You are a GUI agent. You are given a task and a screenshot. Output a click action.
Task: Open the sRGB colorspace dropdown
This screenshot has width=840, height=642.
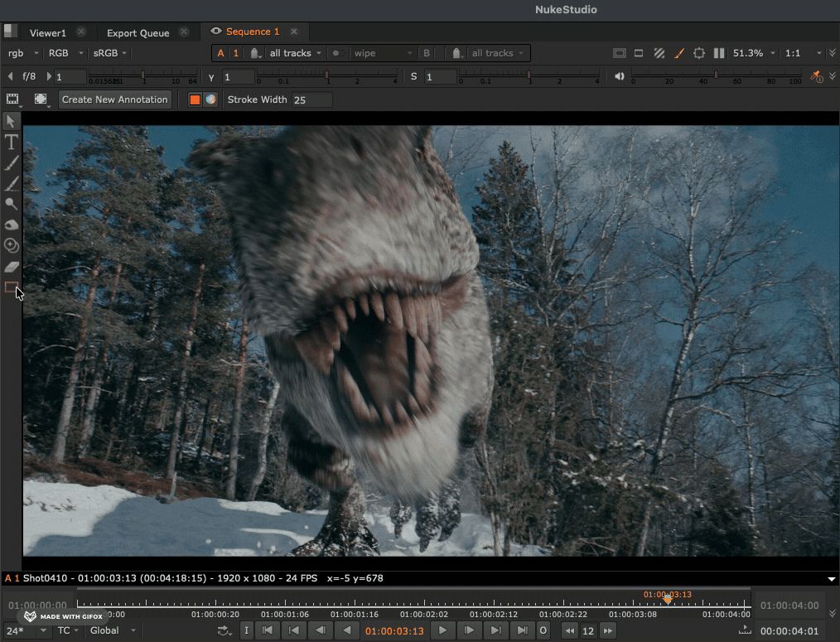point(109,53)
